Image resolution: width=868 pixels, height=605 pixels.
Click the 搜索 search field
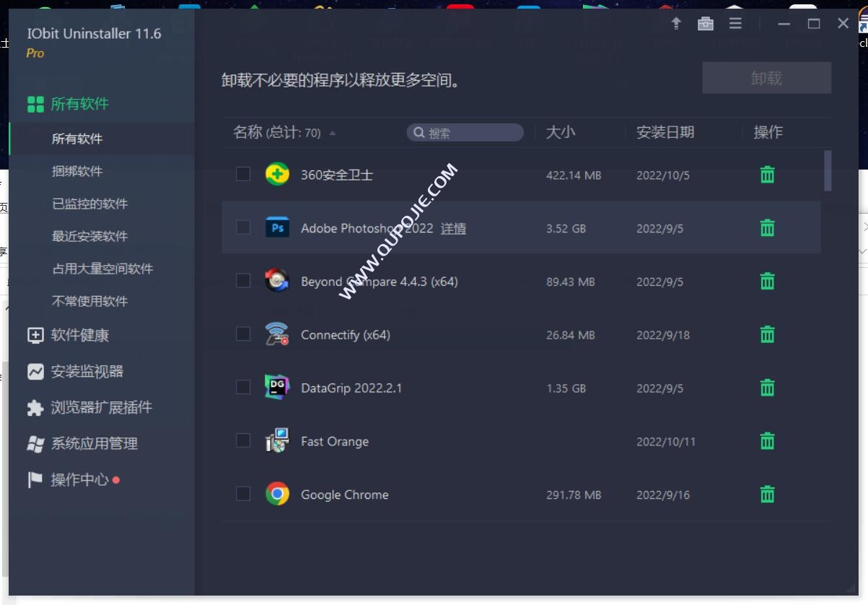pyautogui.click(x=465, y=132)
